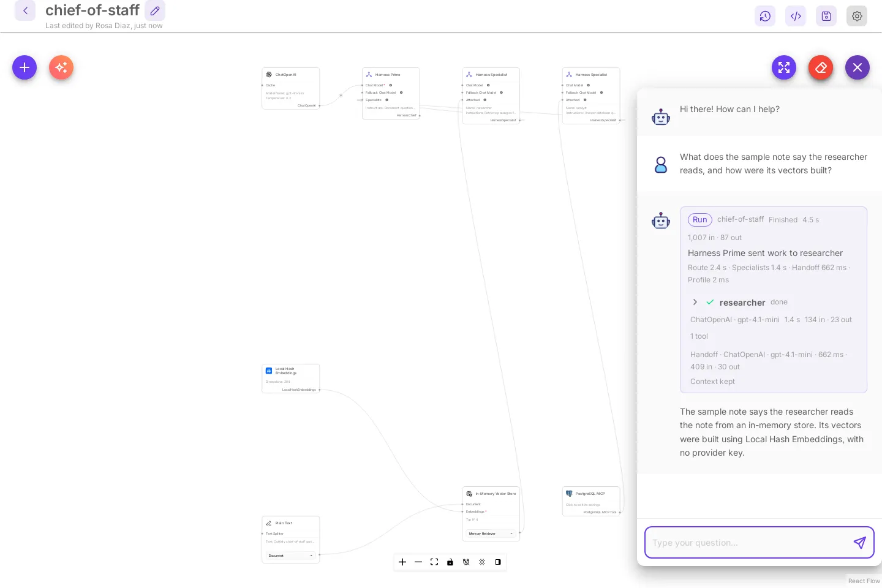The width and height of the screenshot is (882, 588).
Task: Select PostgreSQL MCP node icon
Action: [569, 494]
